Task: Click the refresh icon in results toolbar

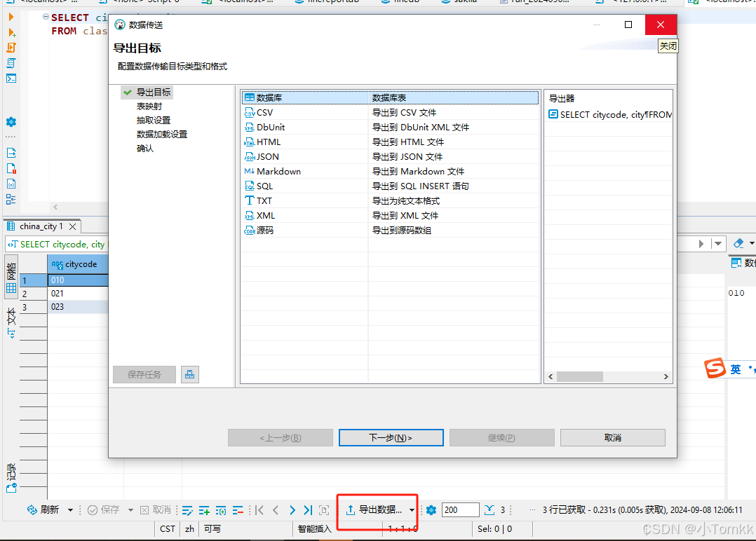Action: pos(32,510)
